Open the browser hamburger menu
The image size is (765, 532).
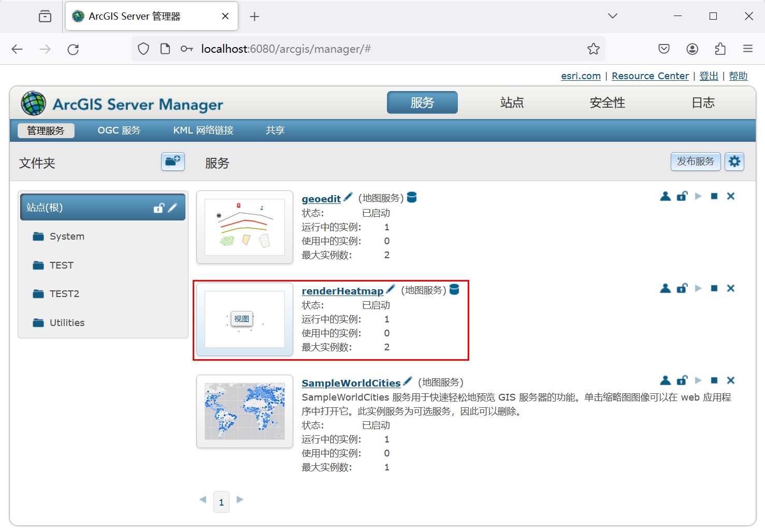[748, 49]
